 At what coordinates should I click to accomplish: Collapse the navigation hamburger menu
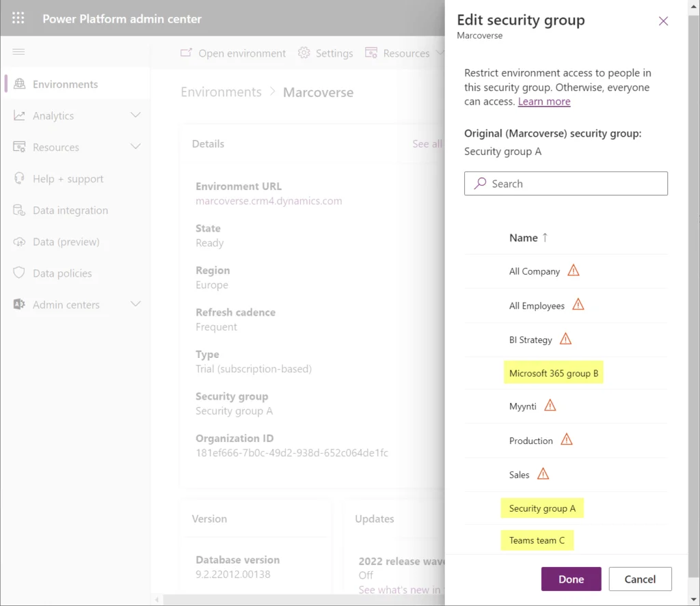18,52
